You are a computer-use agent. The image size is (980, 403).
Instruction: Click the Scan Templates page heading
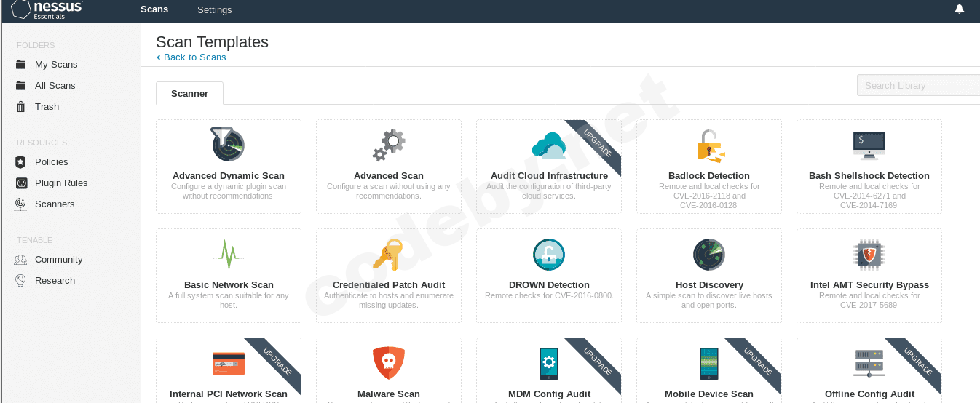(x=212, y=42)
